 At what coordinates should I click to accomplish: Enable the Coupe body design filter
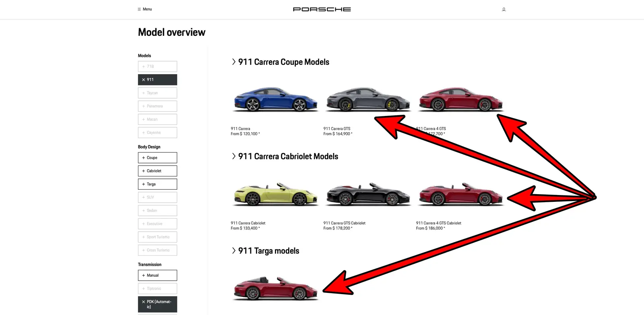click(x=157, y=158)
